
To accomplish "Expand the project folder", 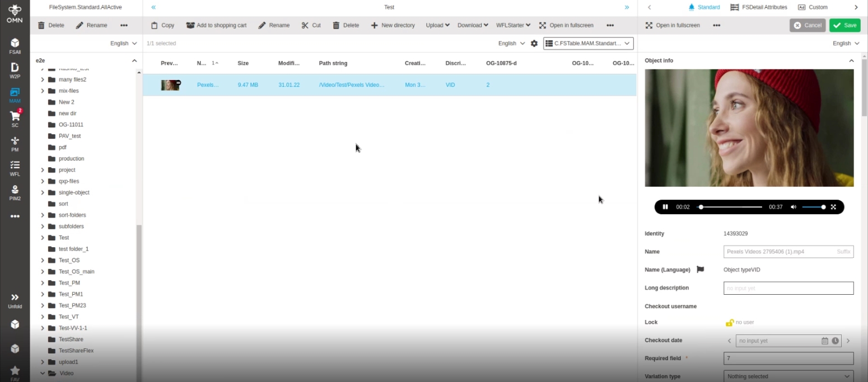I will coord(43,170).
